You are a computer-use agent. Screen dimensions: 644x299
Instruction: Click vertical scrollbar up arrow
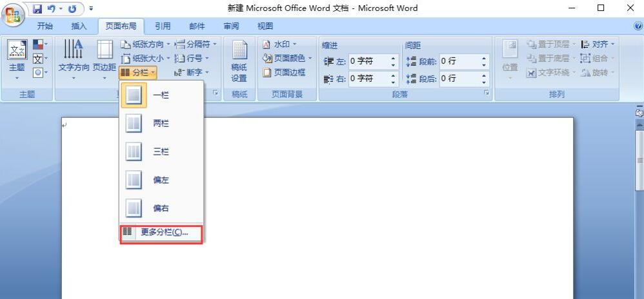(x=639, y=124)
